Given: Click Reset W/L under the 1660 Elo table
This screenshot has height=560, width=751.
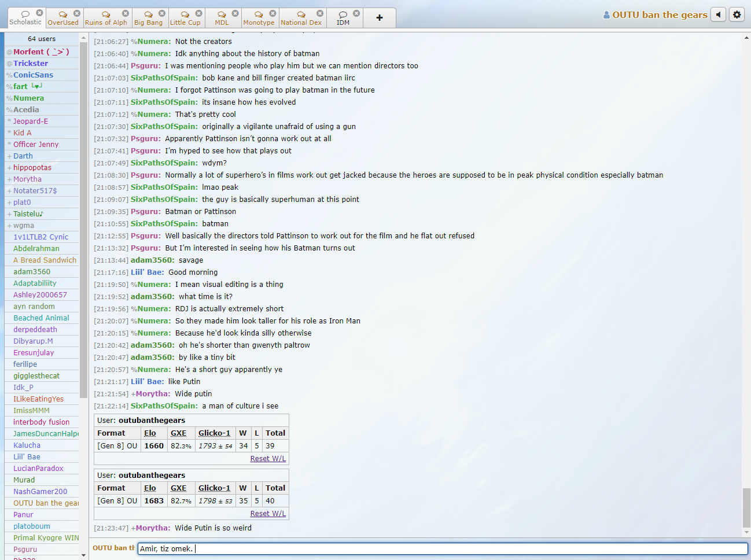Looking at the screenshot, I should pyautogui.click(x=267, y=459).
